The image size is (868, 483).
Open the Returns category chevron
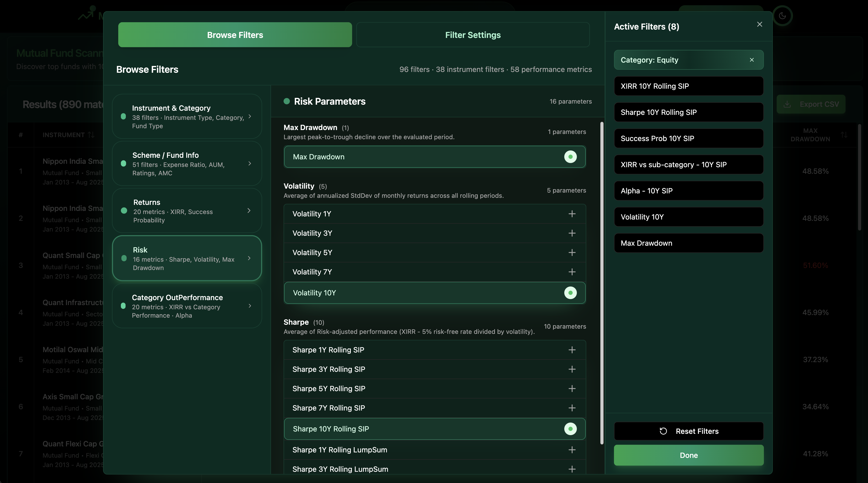(x=249, y=211)
